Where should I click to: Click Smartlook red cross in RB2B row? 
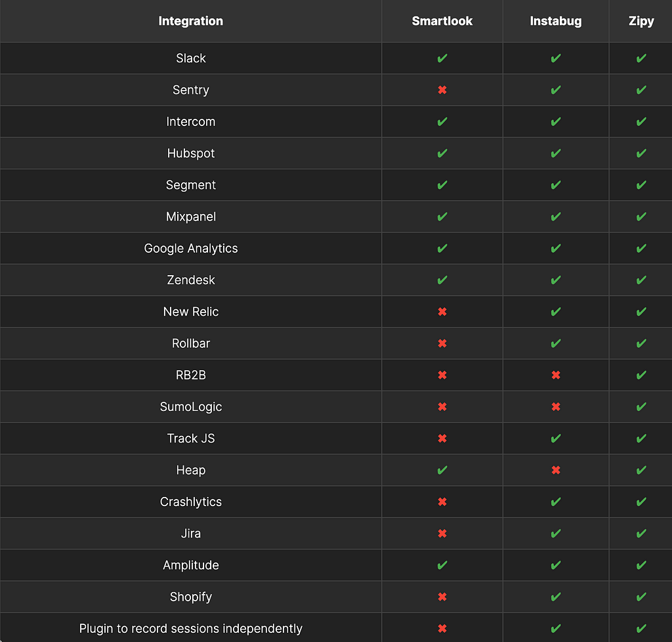pos(442,375)
